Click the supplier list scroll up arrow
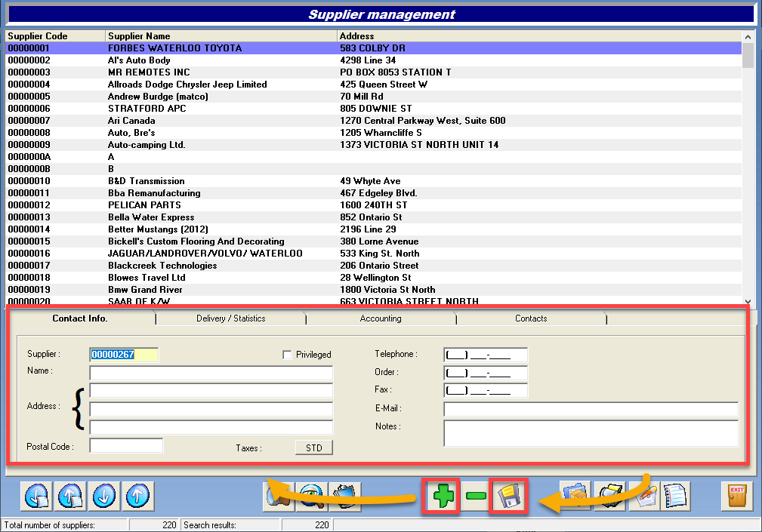Image resolution: width=762 pixels, height=532 pixels. [x=748, y=37]
